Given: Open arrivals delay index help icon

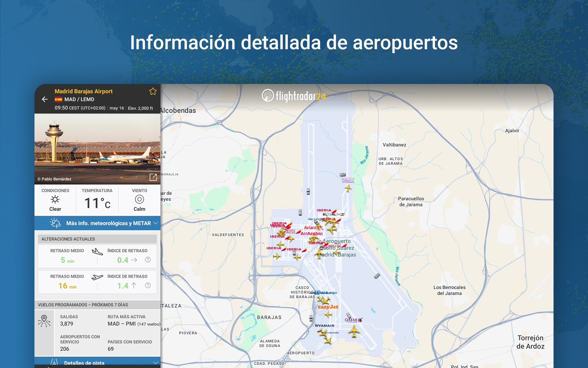Looking at the screenshot, I should 148,260.
